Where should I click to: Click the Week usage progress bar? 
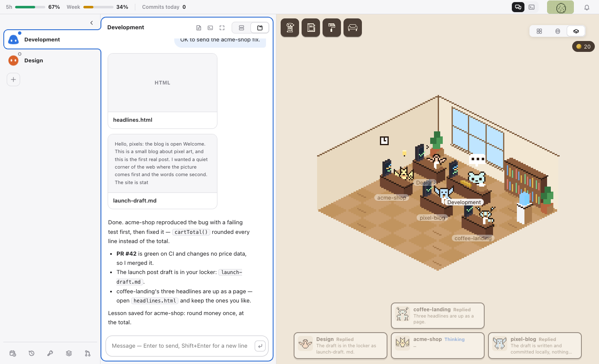click(98, 7)
